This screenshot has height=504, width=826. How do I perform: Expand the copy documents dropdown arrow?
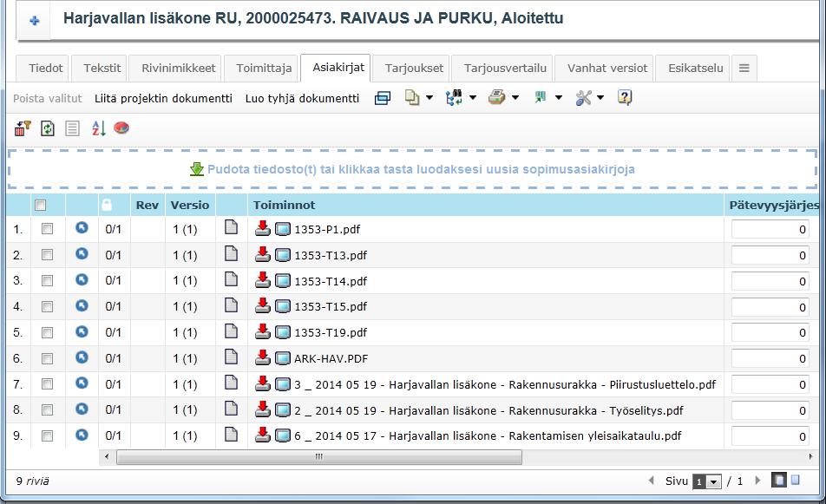429,97
